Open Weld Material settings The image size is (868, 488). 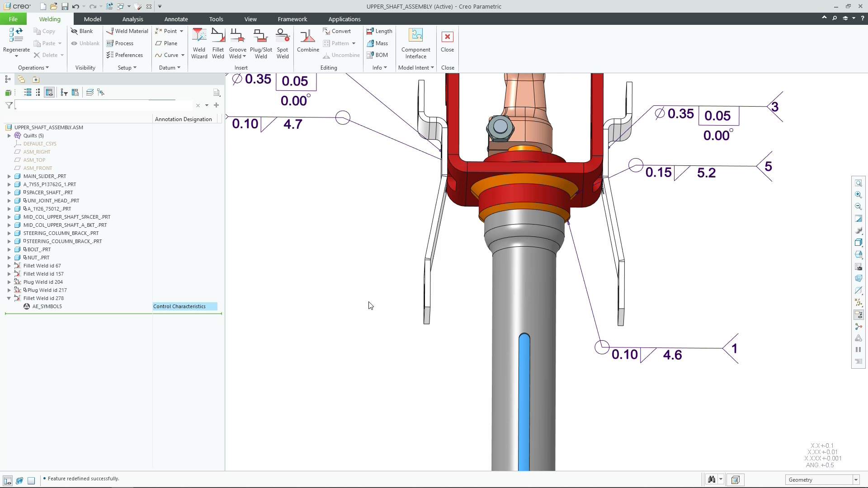[127, 31]
